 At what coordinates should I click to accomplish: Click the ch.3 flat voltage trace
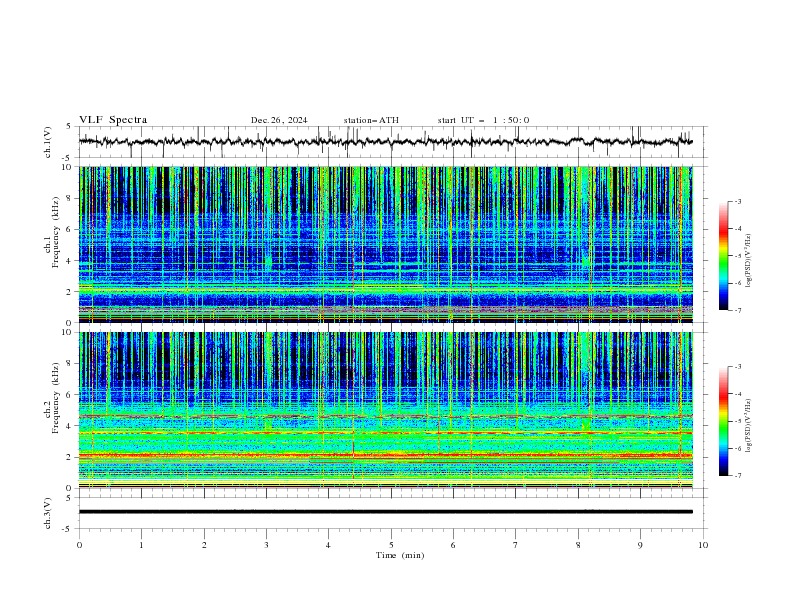pyautogui.click(x=386, y=512)
